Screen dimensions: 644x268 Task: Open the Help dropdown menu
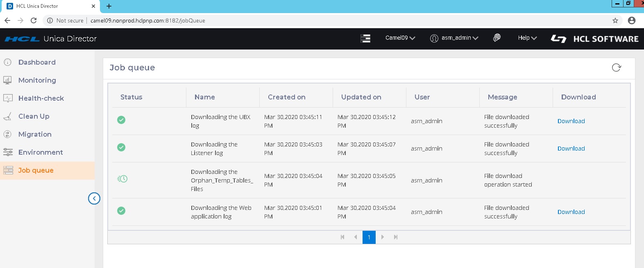click(527, 38)
